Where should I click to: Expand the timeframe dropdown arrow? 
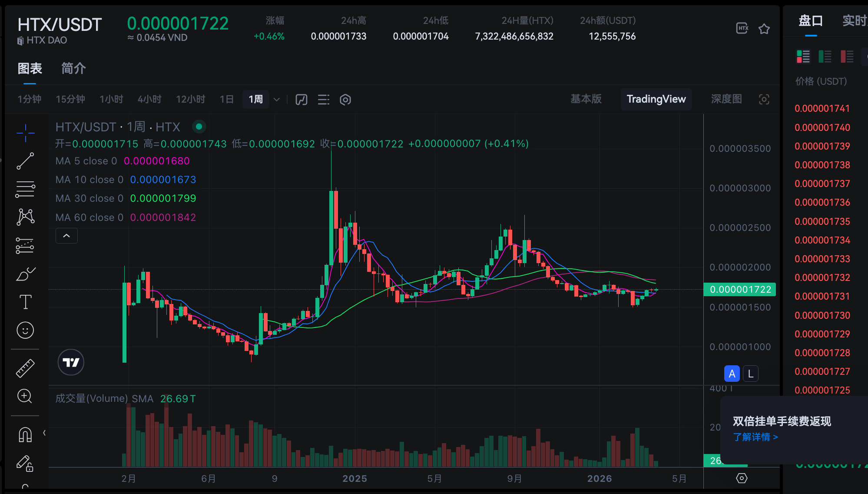[x=276, y=100]
